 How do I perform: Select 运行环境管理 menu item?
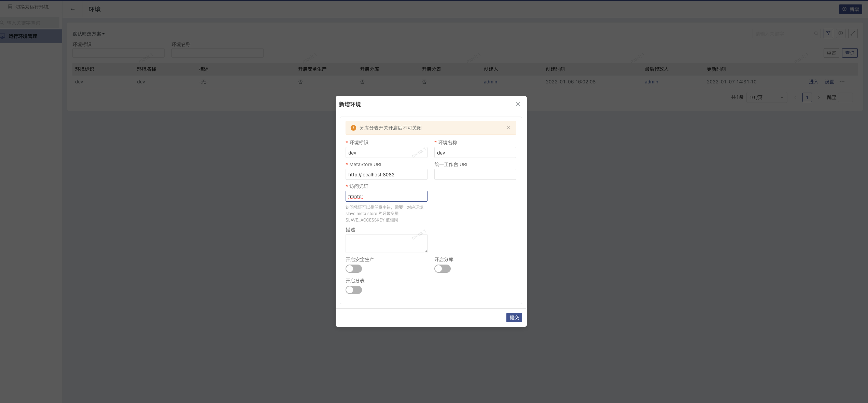click(x=31, y=36)
